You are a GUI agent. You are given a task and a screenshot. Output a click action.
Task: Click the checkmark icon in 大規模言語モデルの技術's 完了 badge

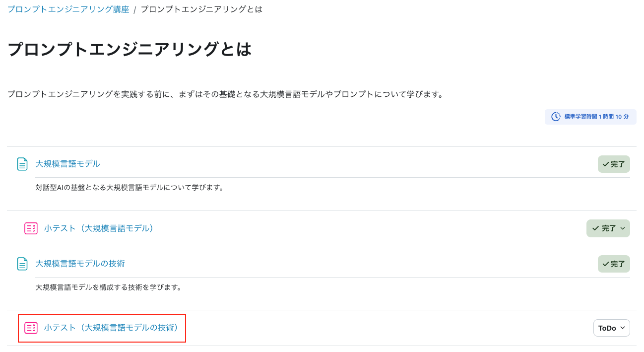click(x=605, y=264)
